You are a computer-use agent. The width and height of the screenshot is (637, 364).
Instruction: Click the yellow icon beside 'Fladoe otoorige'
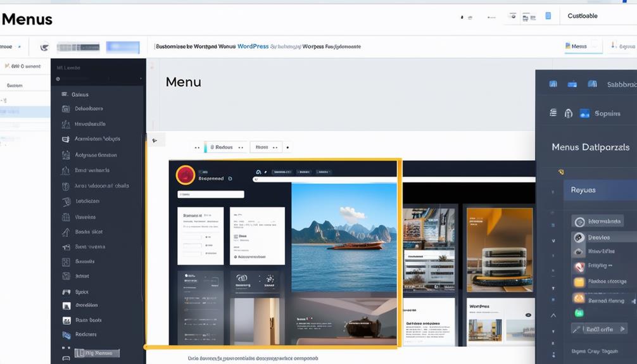pyautogui.click(x=579, y=282)
